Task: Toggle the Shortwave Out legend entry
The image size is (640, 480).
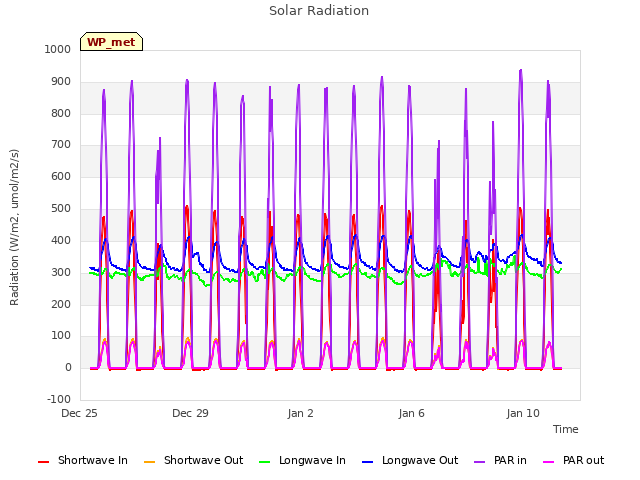Action: point(193,460)
